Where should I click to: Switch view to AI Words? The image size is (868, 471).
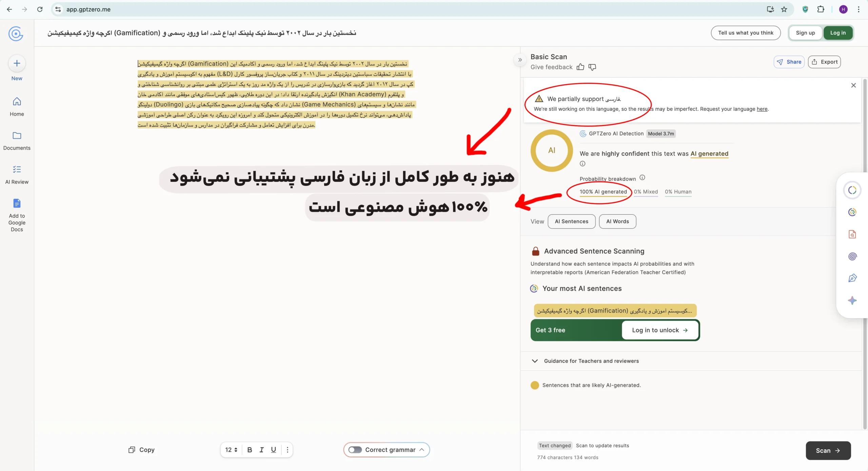pyautogui.click(x=617, y=221)
